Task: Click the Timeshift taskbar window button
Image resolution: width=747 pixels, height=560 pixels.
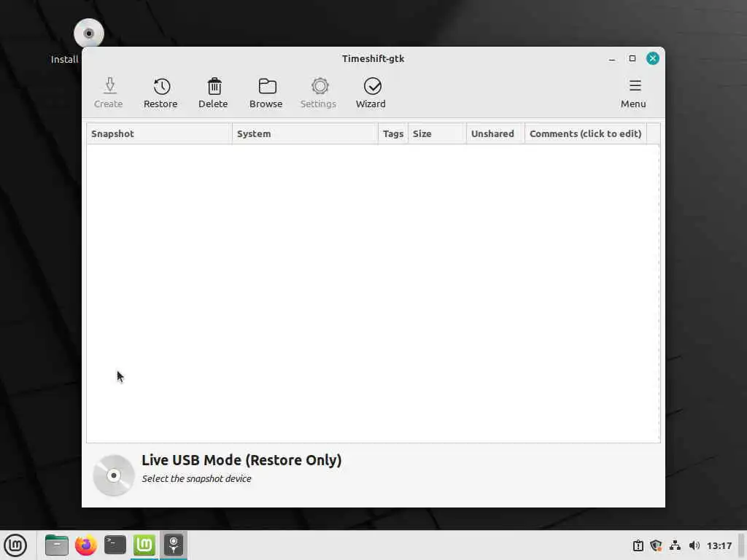Action: (x=174, y=545)
